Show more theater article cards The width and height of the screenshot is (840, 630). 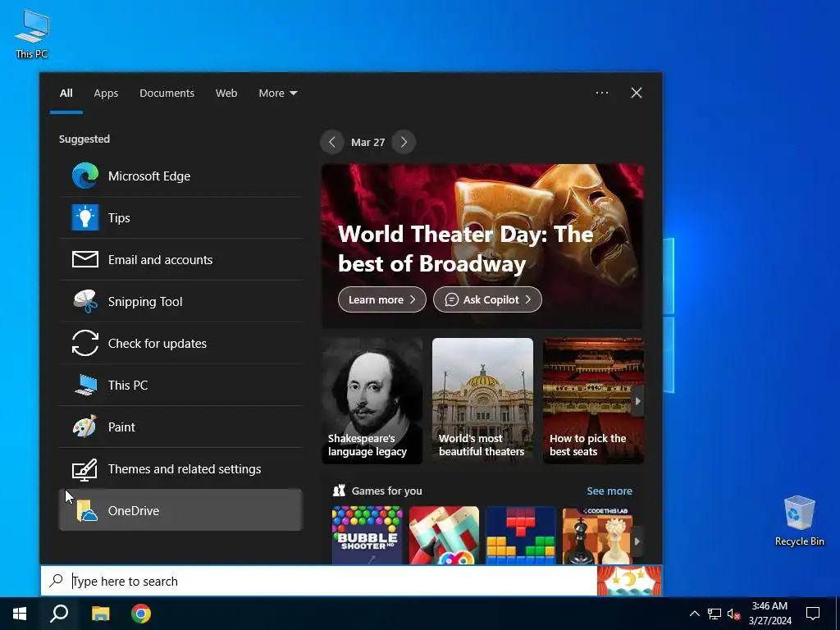(637, 401)
